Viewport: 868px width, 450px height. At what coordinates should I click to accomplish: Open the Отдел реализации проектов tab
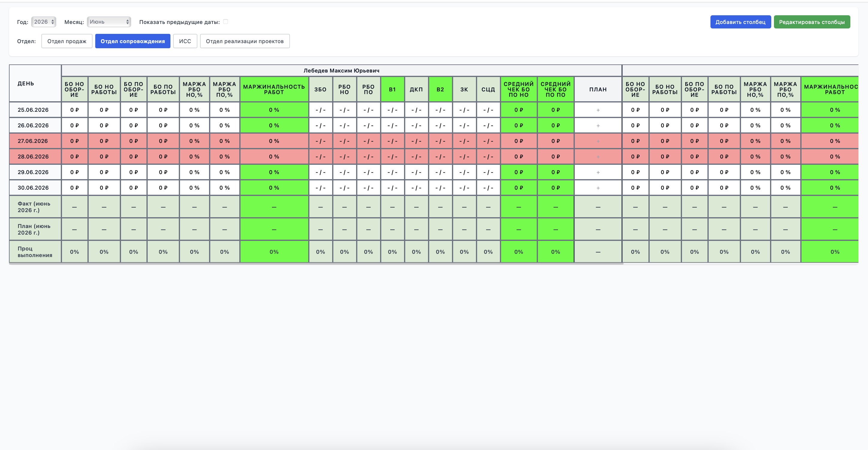[x=245, y=41]
